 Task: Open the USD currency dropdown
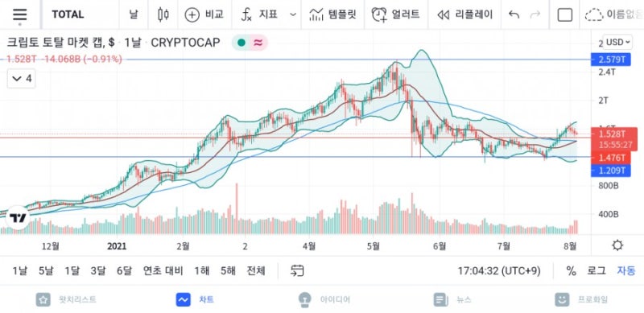617,42
